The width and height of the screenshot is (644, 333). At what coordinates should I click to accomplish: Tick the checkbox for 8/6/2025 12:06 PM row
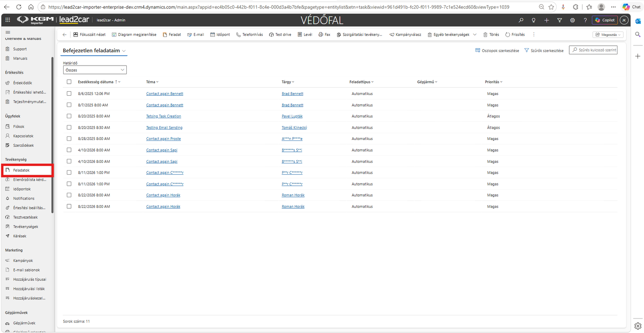click(x=69, y=94)
